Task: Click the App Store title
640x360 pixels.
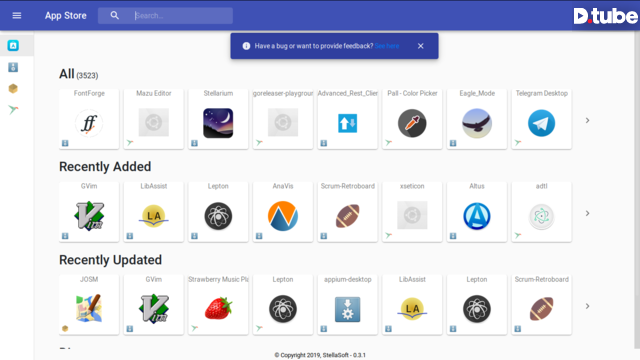Action: [66, 16]
